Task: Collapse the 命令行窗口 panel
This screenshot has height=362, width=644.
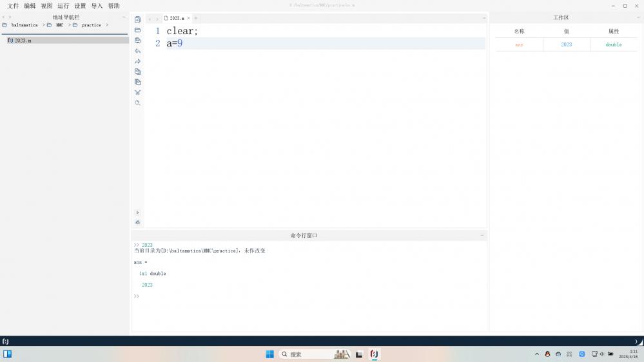Action: pos(482,236)
